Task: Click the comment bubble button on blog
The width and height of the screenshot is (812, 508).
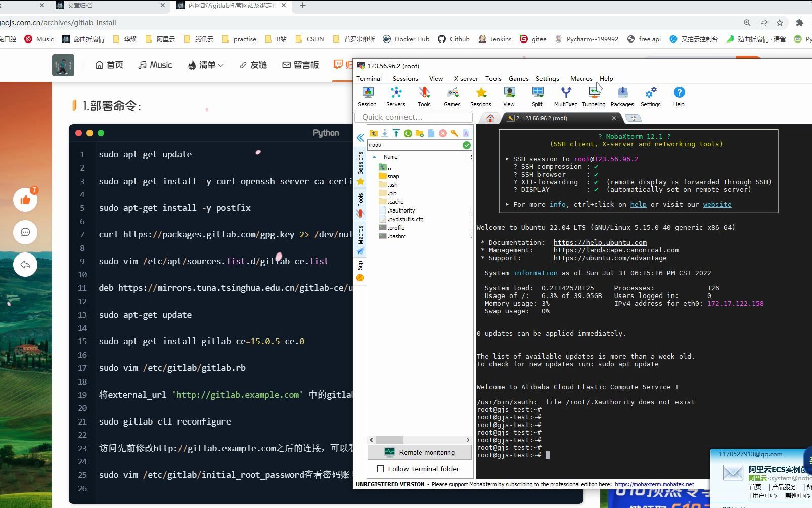Action: 25,232
